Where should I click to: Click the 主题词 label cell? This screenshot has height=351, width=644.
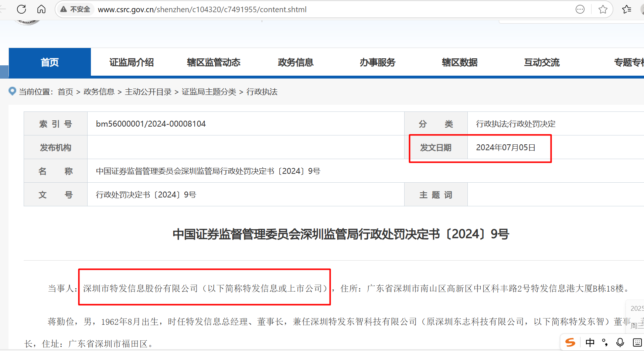pyautogui.click(x=436, y=195)
